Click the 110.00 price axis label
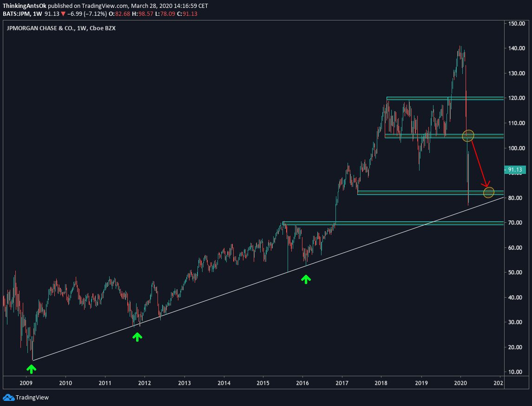 click(x=517, y=123)
